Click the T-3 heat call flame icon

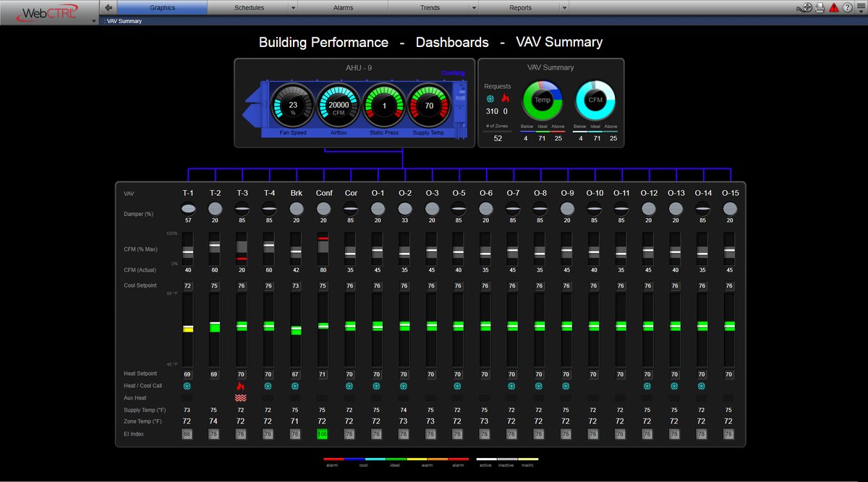coord(242,387)
